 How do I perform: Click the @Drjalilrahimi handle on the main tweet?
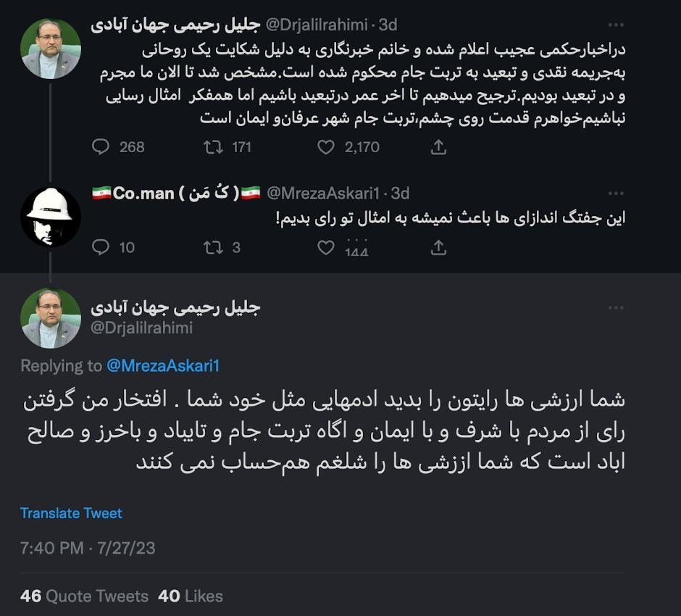[x=142, y=328]
